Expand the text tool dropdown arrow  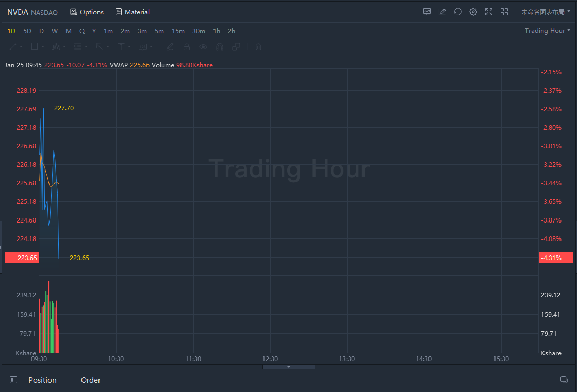tap(129, 47)
